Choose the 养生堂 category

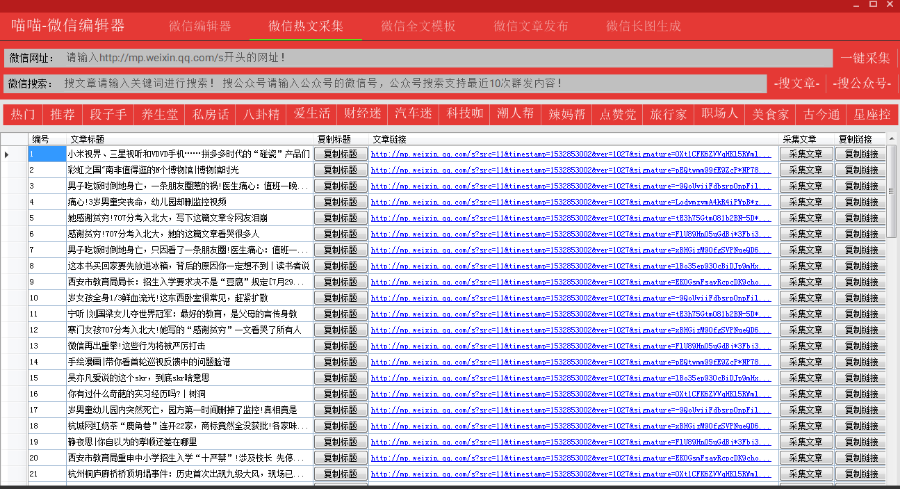160,114
